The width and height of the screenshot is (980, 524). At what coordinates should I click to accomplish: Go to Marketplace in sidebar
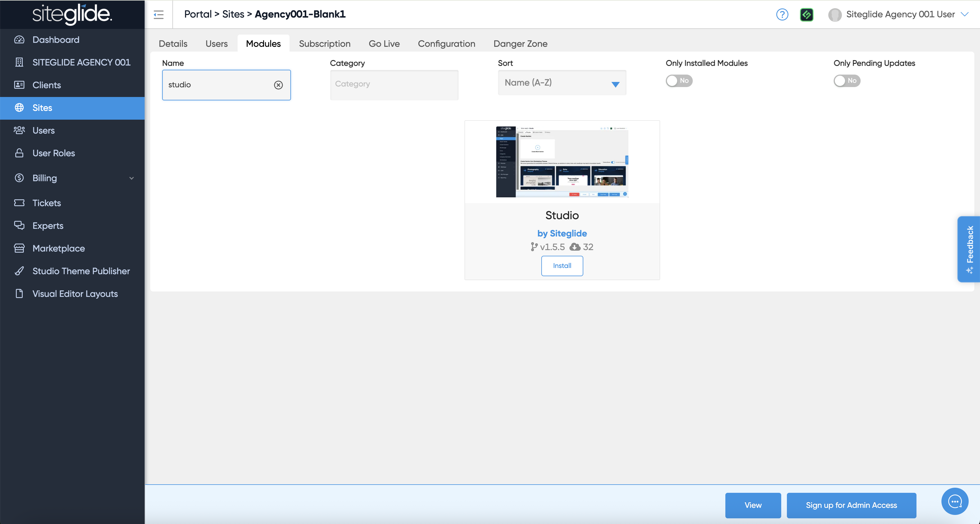(59, 248)
